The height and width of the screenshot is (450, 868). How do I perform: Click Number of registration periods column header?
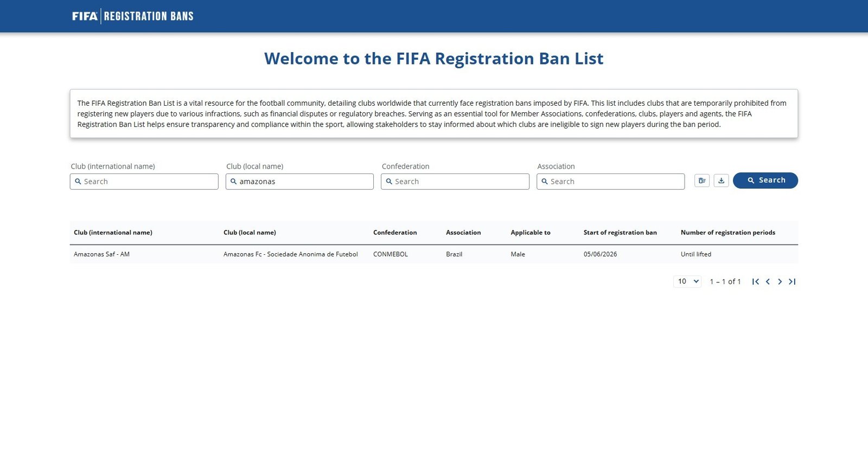[728, 233]
